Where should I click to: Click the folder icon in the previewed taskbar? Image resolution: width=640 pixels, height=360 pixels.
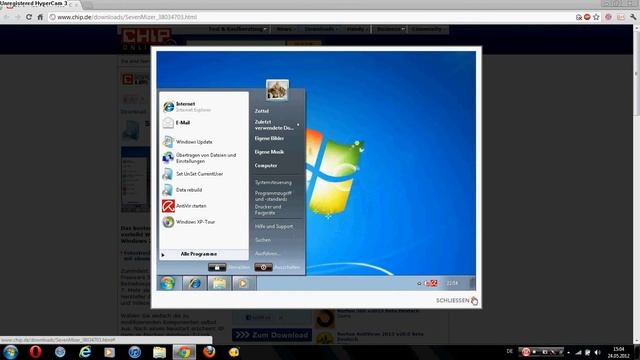coord(219,283)
